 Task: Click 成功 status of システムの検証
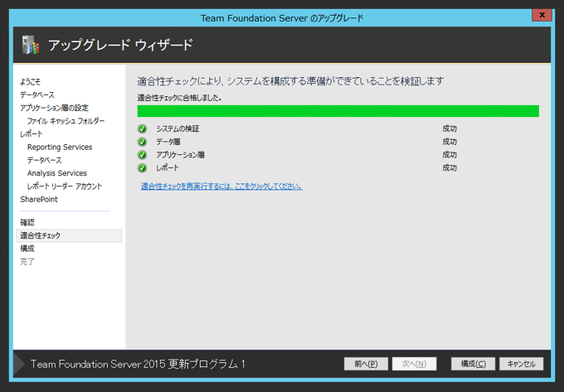(450, 128)
